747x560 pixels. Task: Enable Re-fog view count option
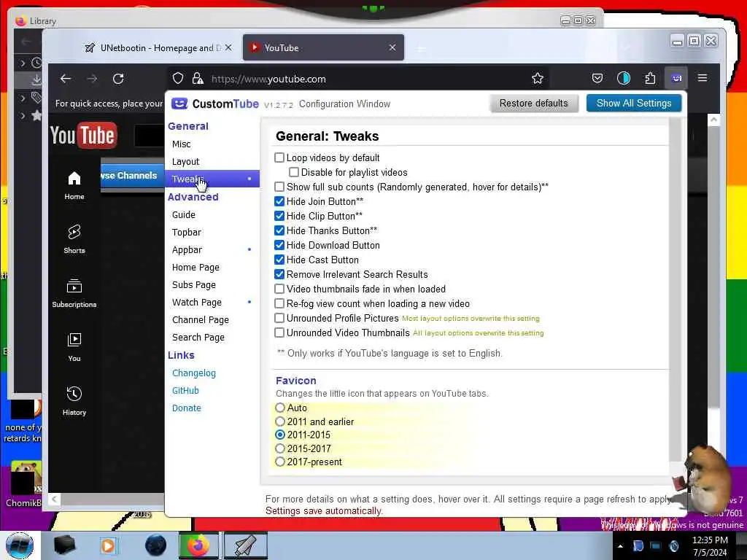pos(279,303)
